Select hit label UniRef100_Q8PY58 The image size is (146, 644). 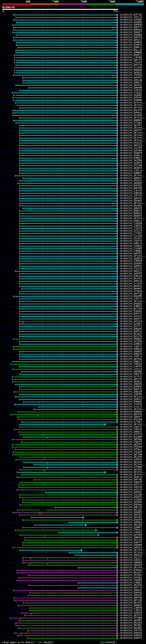131,598
